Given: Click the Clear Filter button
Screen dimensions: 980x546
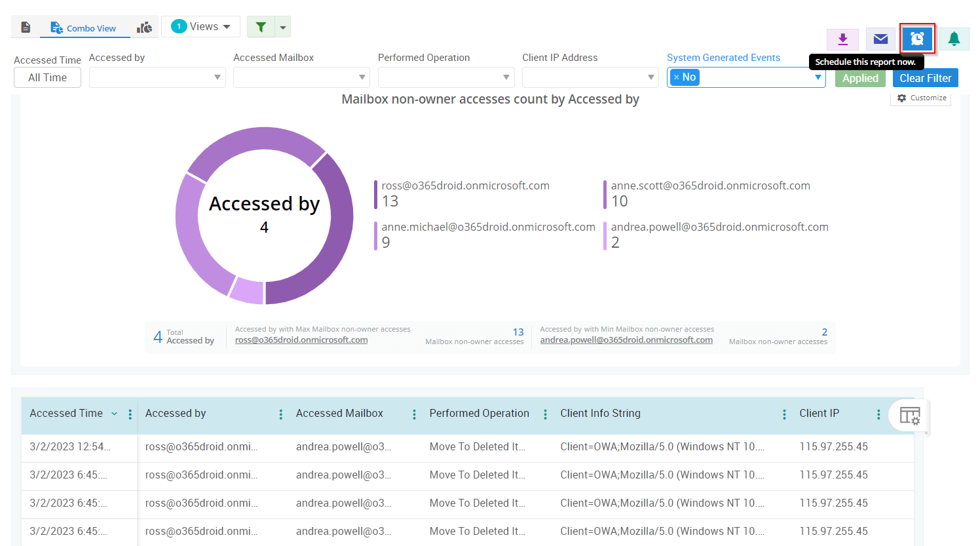Looking at the screenshot, I should (925, 78).
